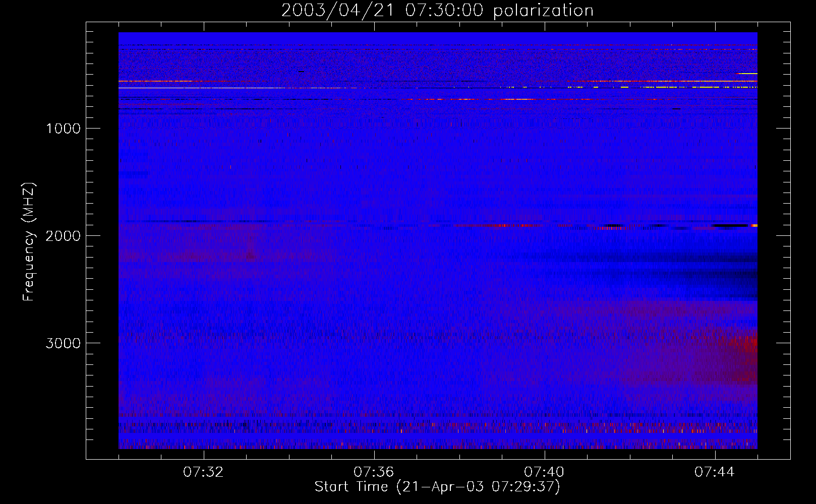Click the "07:32" time tick label
The width and height of the screenshot is (816, 504).
click(x=203, y=472)
